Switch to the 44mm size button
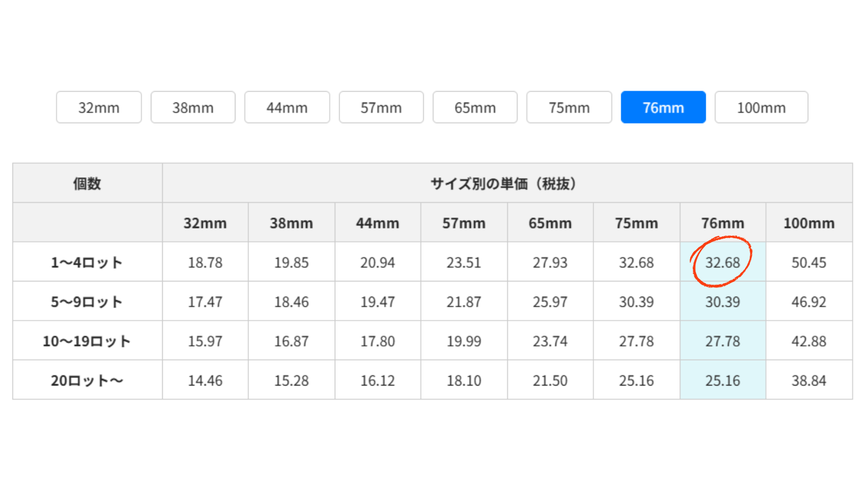 coord(287,107)
